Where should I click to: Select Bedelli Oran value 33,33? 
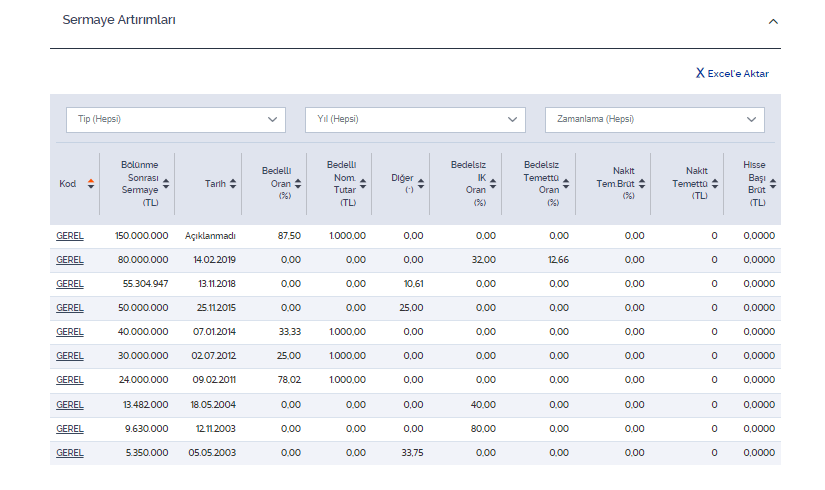(289, 332)
